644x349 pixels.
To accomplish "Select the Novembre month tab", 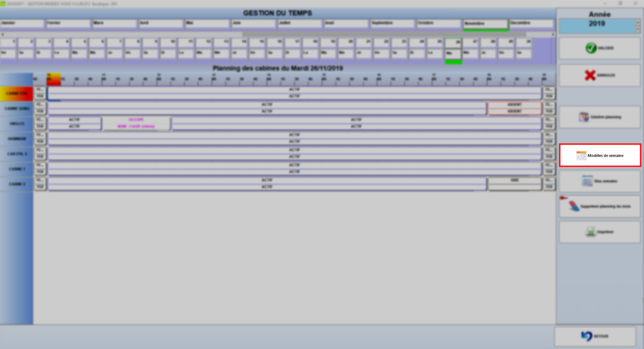I will (x=486, y=24).
